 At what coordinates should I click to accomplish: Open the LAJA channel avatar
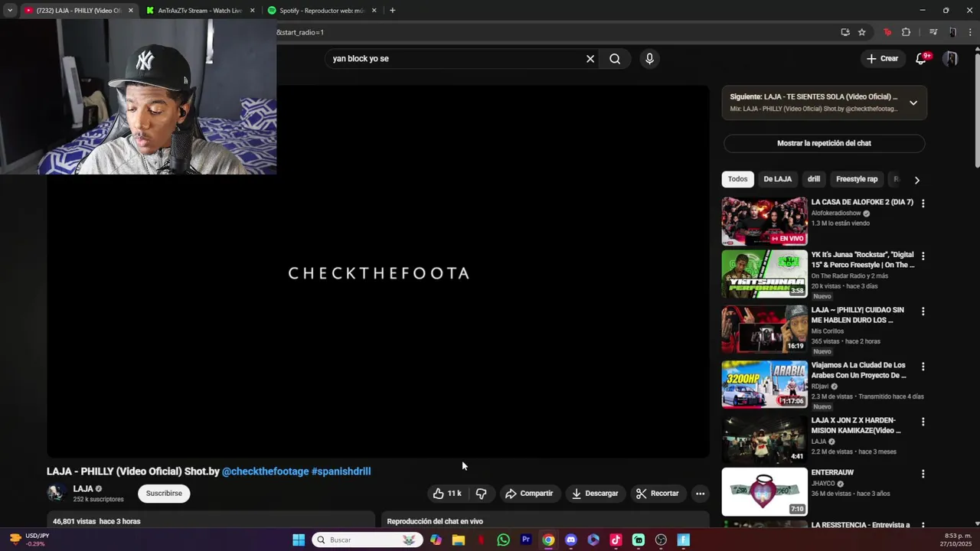(x=56, y=494)
